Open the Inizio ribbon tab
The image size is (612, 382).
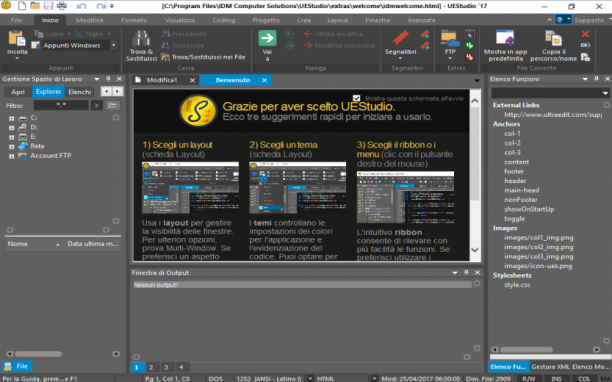[50, 20]
